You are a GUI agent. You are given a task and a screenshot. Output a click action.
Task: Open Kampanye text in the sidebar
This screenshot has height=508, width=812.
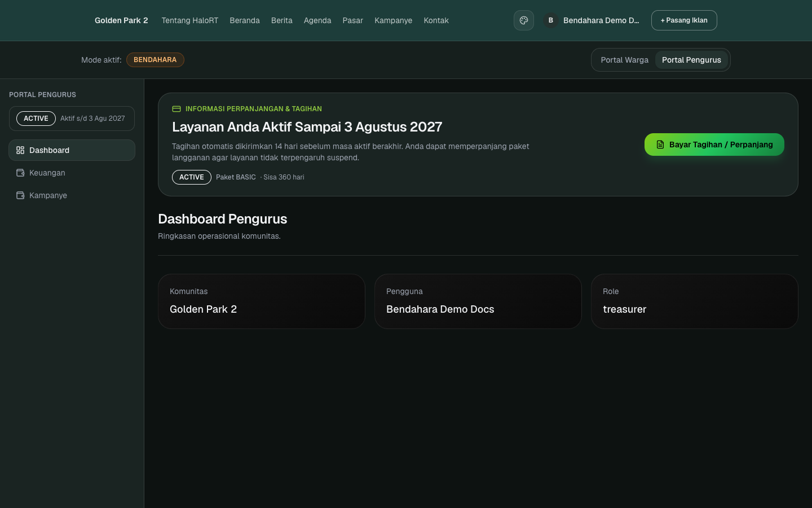point(48,195)
